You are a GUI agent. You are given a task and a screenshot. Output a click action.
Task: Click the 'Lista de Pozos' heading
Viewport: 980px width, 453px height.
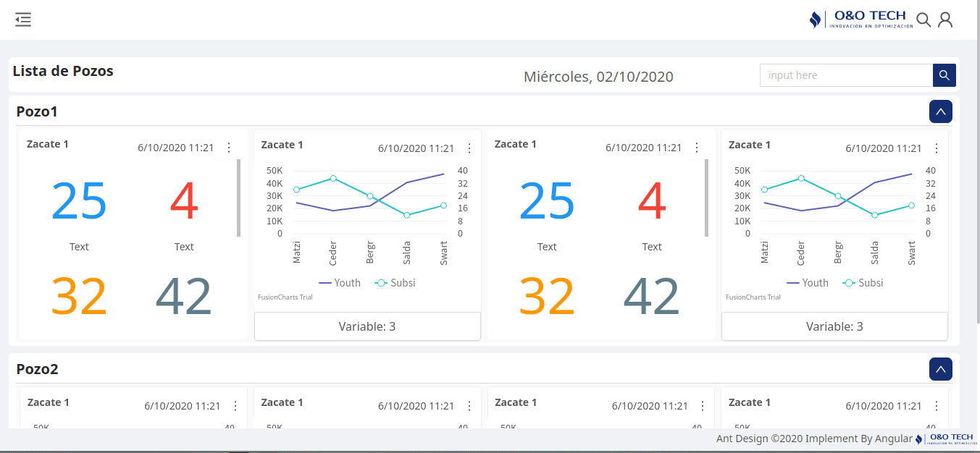[x=63, y=71]
